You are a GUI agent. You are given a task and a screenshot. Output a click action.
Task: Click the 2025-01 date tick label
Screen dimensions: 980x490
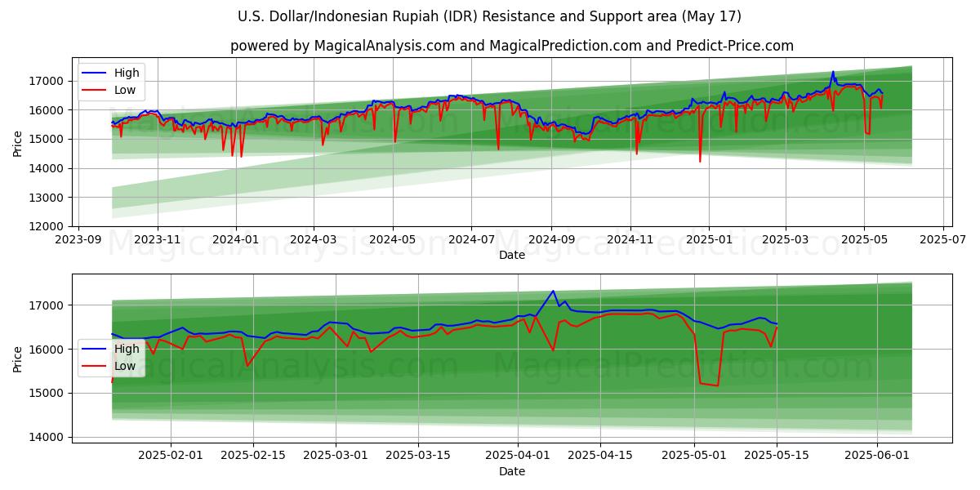pyautogui.click(x=708, y=240)
